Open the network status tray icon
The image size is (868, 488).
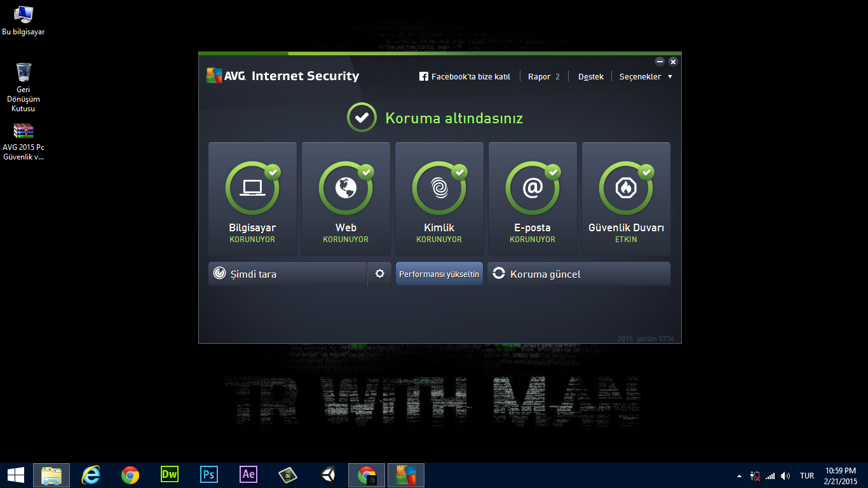(x=755, y=475)
